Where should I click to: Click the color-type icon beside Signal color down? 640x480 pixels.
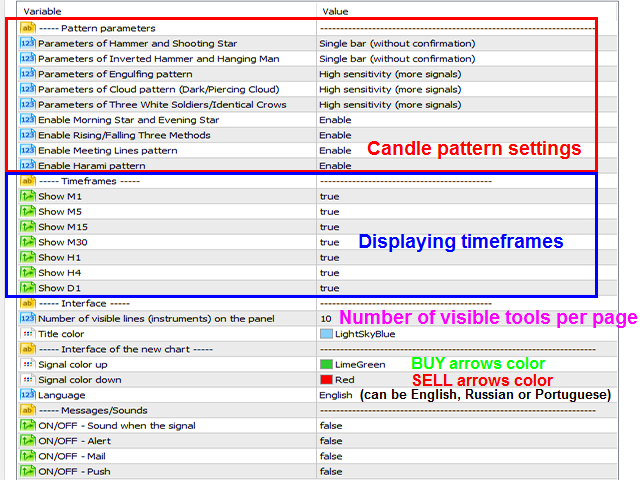coord(27,380)
